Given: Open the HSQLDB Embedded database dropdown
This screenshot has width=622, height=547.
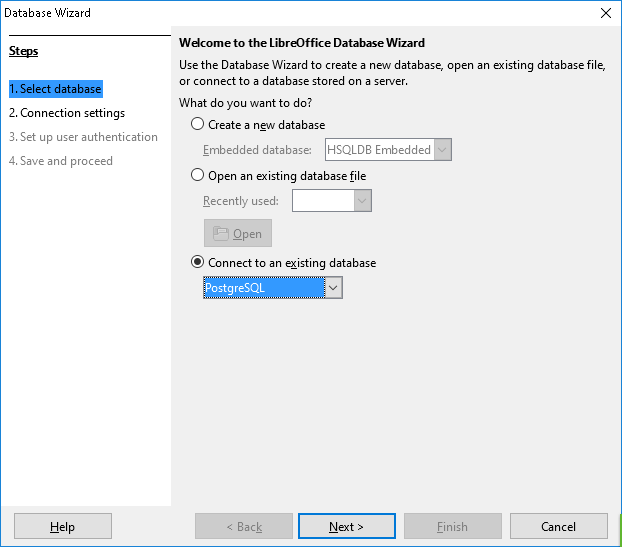Looking at the screenshot, I should pos(443,150).
